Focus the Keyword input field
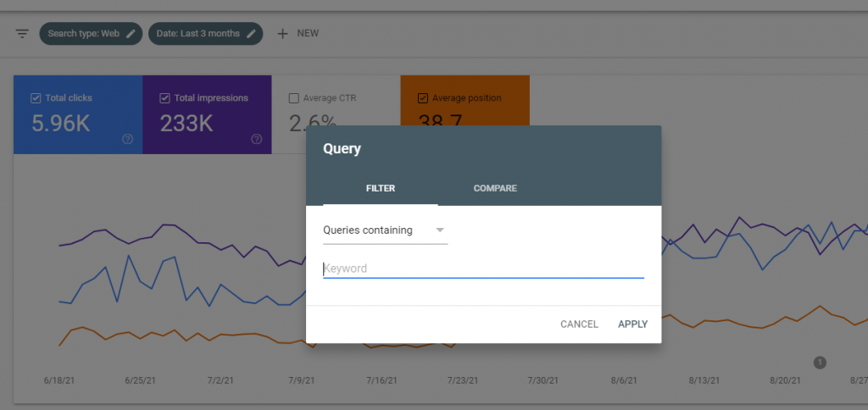Viewport: 868px width, 410px height. 483,269
